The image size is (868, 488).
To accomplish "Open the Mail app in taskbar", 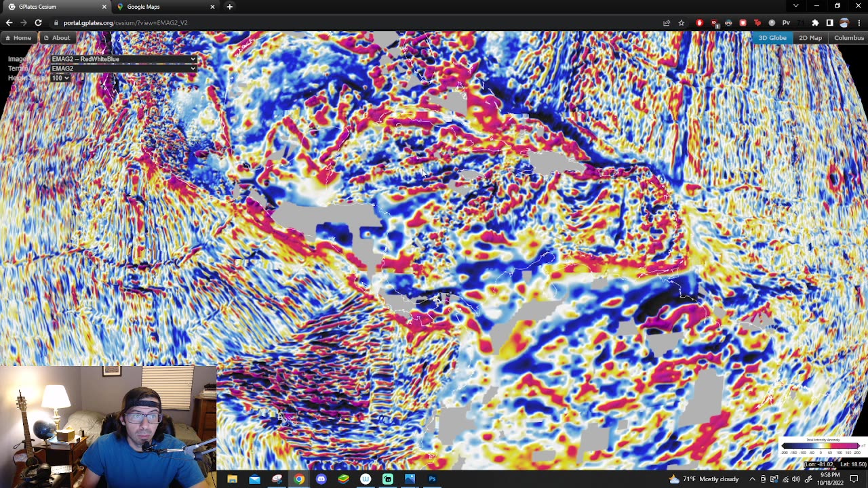I will click(254, 479).
